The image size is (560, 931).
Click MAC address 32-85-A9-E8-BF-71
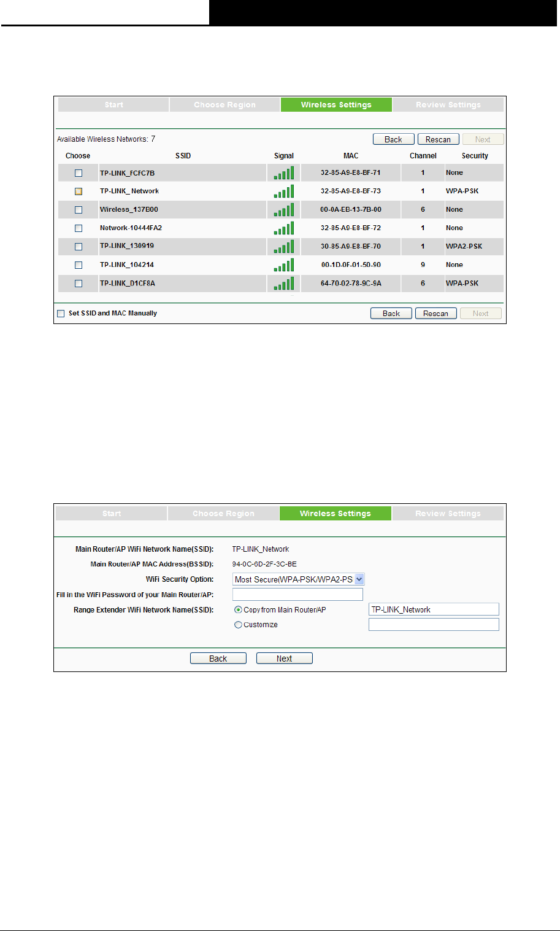(x=351, y=173)
